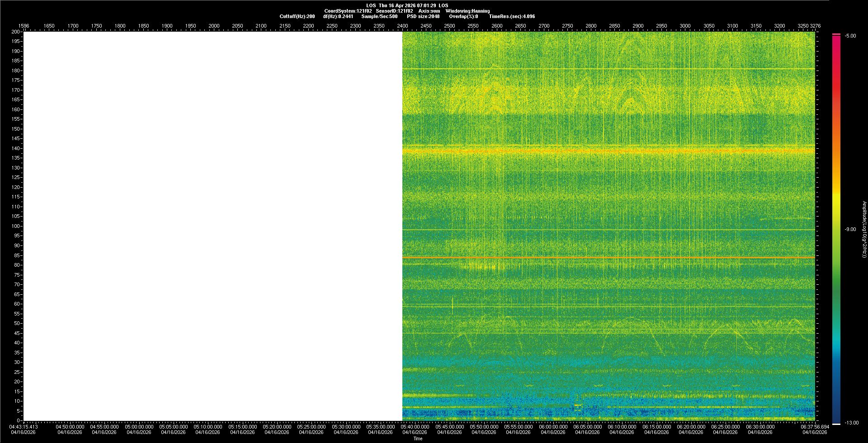868x443 pixels.
Task: Click the bright yellow-orange band near 139 Hz
Action: tap(608, 151)
